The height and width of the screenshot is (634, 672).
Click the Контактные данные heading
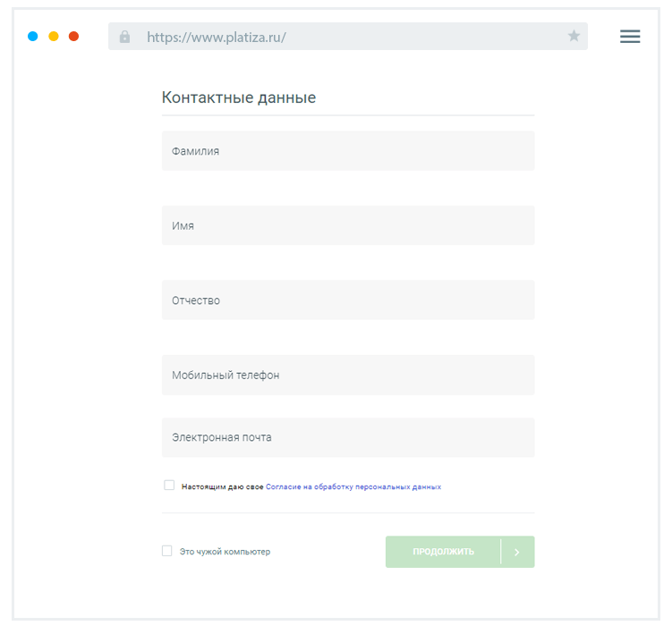pos(239,98)
